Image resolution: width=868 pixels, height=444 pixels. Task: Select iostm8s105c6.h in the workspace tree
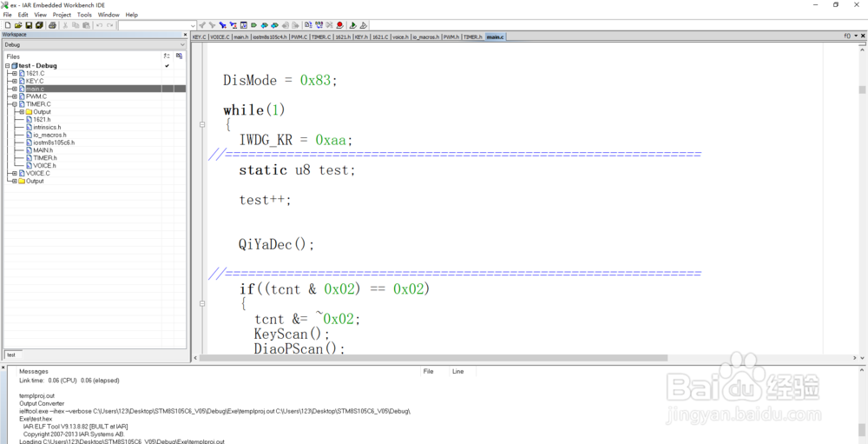click(x=54, y=142)
